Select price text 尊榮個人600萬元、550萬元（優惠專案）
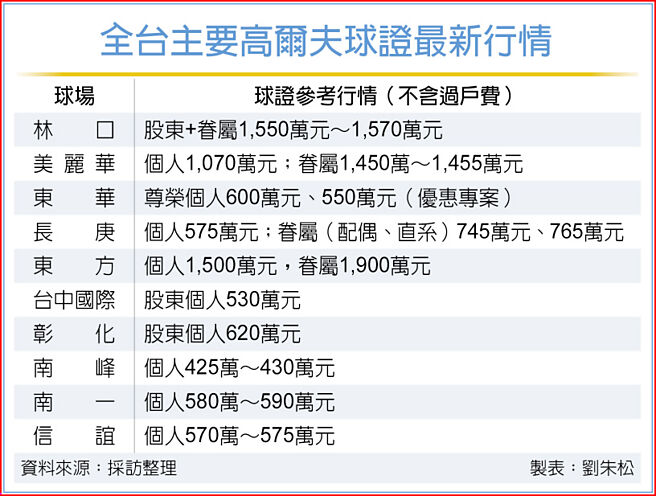 (x=329, y=198)
